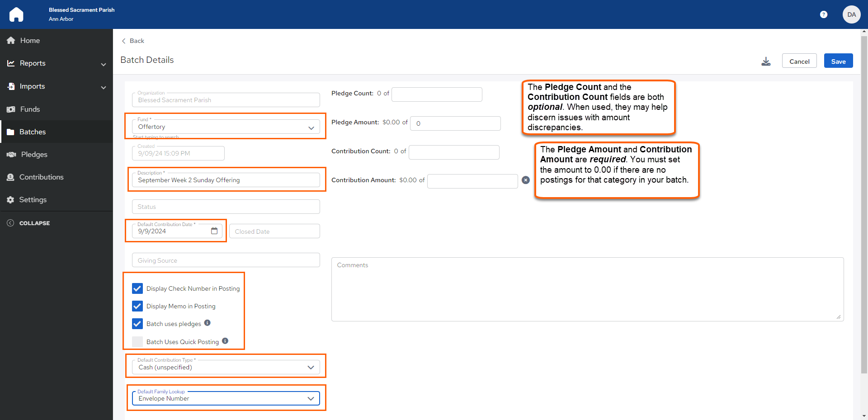Open the Default Family Lookup dropdown
Image resolution: width=868 pixels, height=420 pixels.
click(x=226, y=398)
